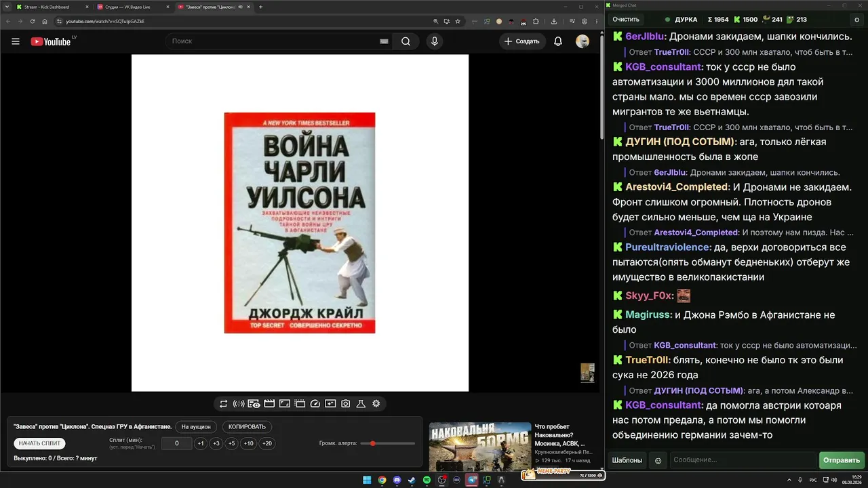Viewport: 868px width, 488px height.
Task: Open the Windows Start menu
Action: (x=367, y=480)
